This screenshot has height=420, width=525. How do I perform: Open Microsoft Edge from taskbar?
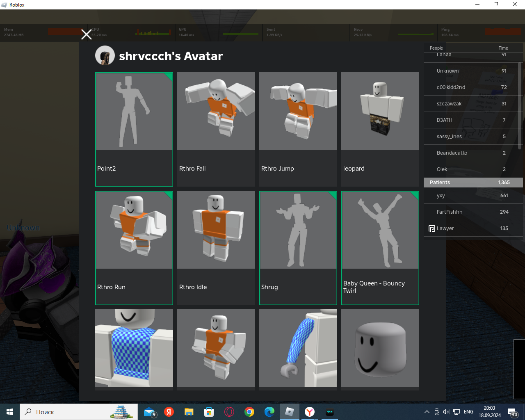269,412
